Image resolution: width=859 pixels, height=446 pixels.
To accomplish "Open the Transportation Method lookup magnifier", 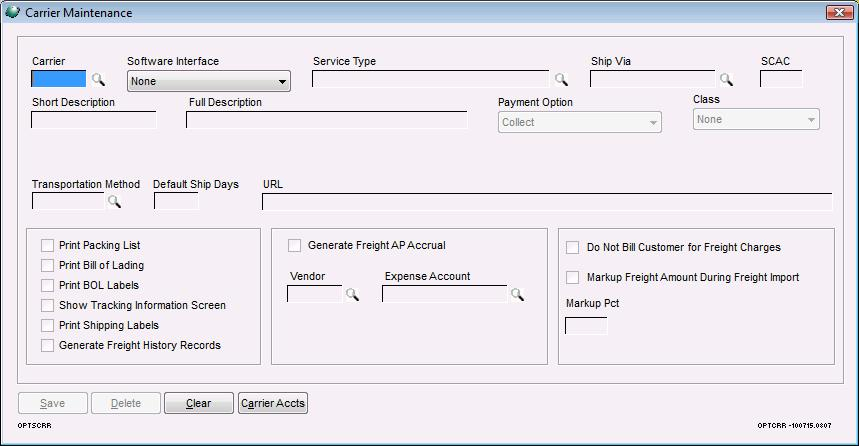I will coord(114,201).
